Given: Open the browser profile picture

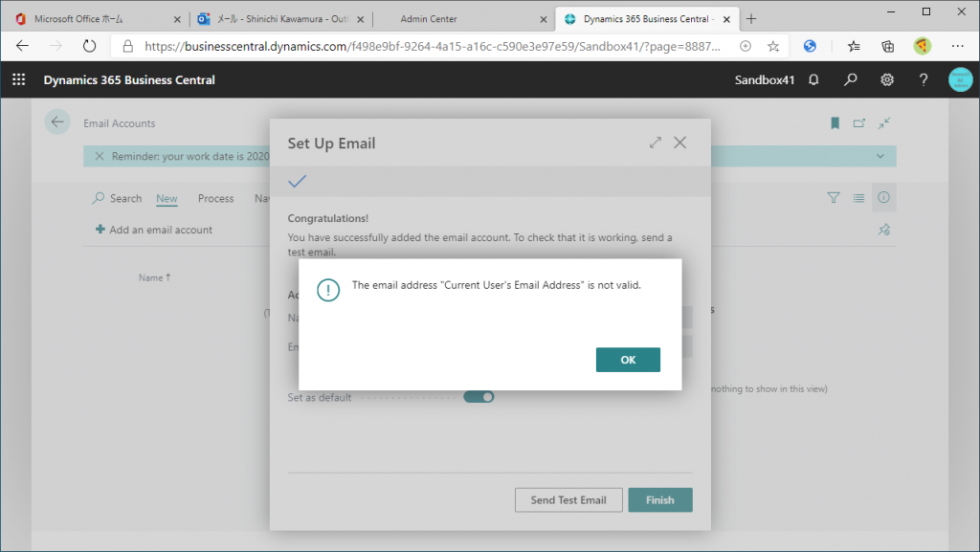Looking at the screenshot, I should [x=922, y=46].
